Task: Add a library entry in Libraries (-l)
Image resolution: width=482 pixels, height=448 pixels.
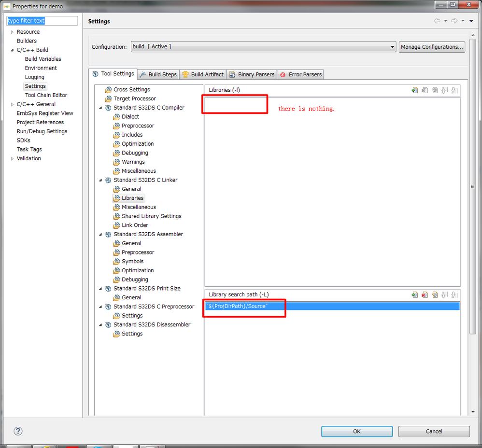Action: pos(415,90)
